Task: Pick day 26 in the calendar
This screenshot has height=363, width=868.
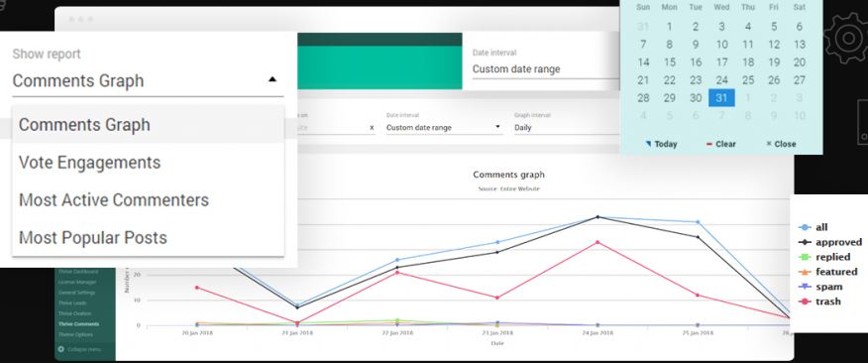Action: [774, 79]
